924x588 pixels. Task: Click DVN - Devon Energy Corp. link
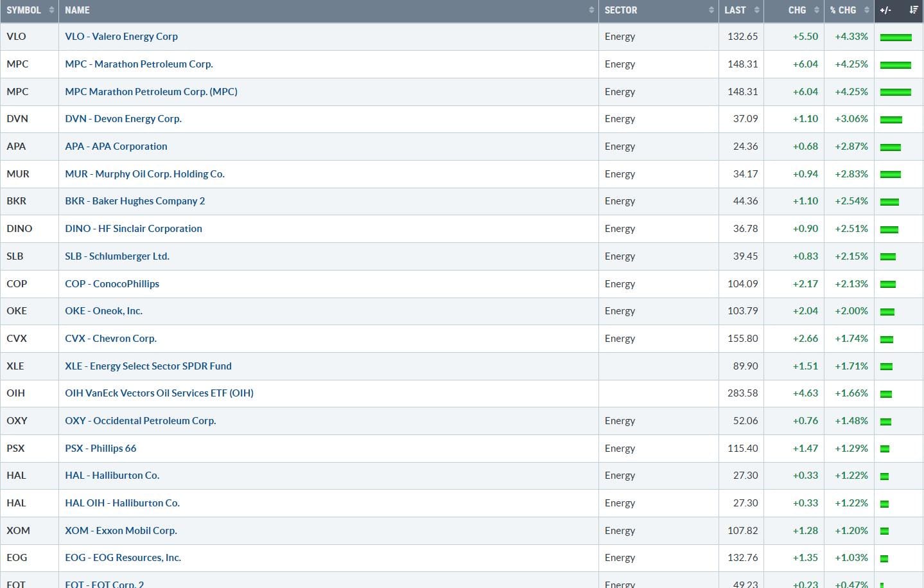coord(123,119)
